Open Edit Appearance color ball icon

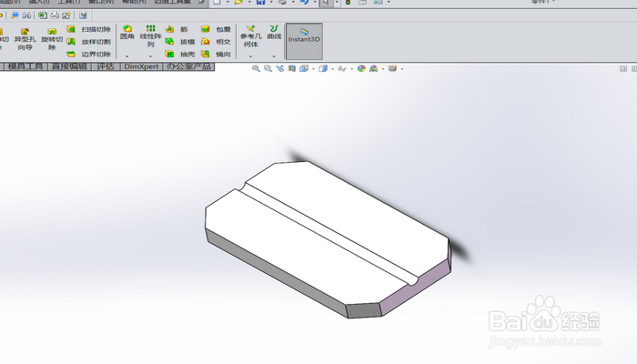coord(361,68)
